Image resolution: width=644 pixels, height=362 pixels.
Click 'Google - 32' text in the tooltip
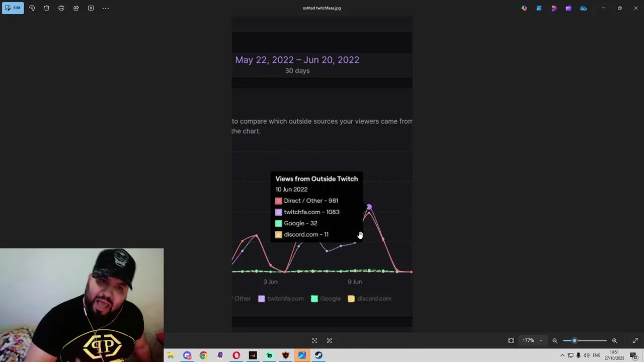[x=300, y=223]
